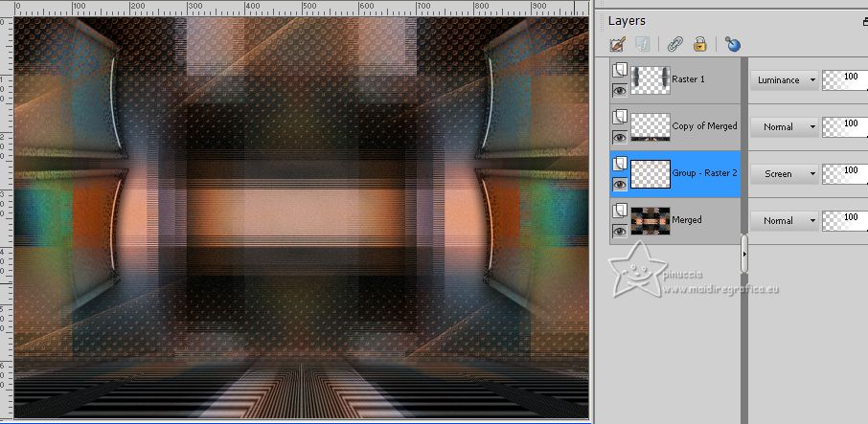Select the 'Merged' layer name
This screenshot has width=868, height=424.
pos(686,219)
